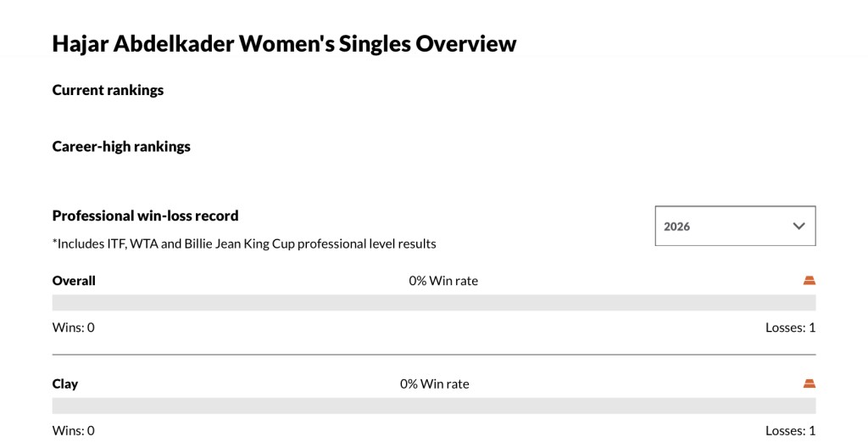The image size is (868, 448).
Task: Select the Current rankings heading
Action: [108, 90]
